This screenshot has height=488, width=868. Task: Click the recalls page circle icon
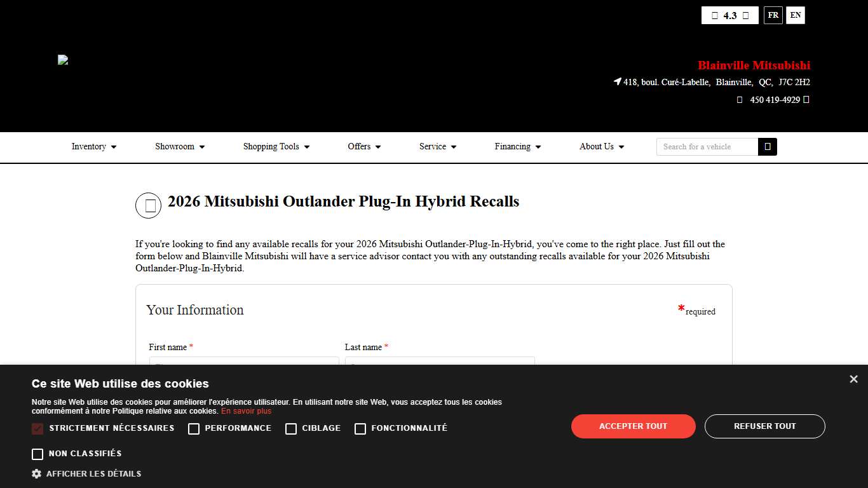[x=148, y=205]
